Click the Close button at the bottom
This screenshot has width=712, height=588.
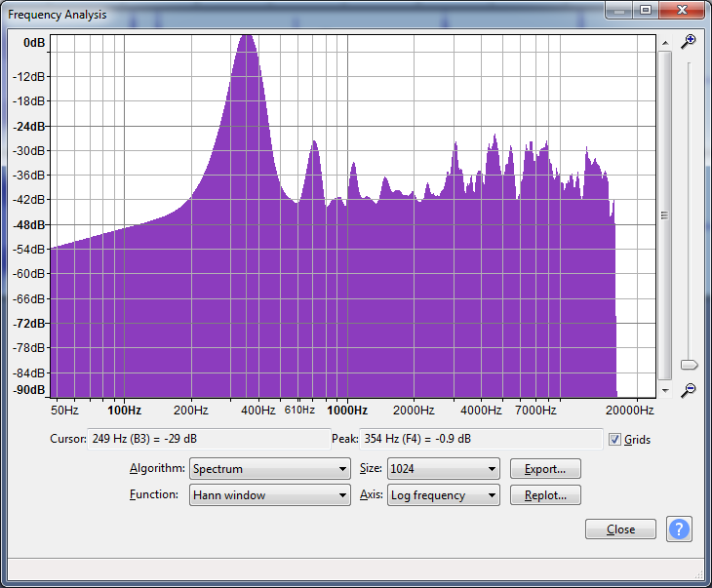coord(620,529)
